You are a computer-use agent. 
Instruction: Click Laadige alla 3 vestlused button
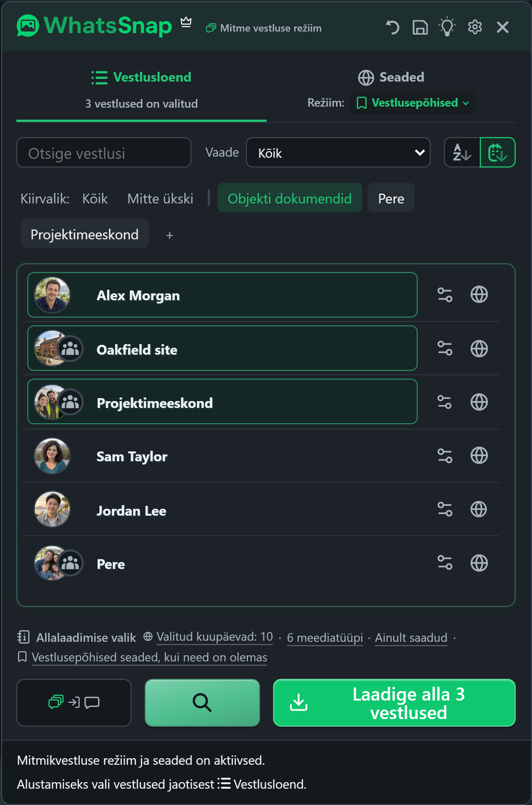coord(394,702)
